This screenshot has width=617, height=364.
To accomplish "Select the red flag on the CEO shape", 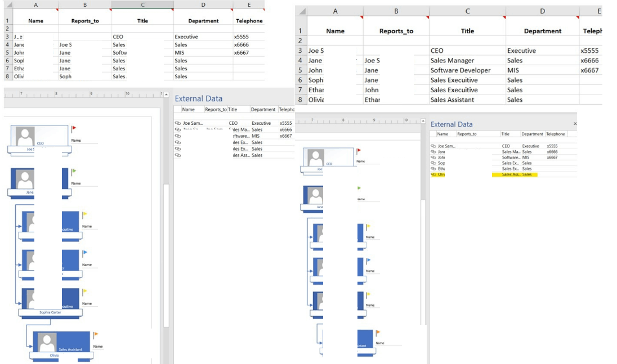I will click(x=74, y=128).
